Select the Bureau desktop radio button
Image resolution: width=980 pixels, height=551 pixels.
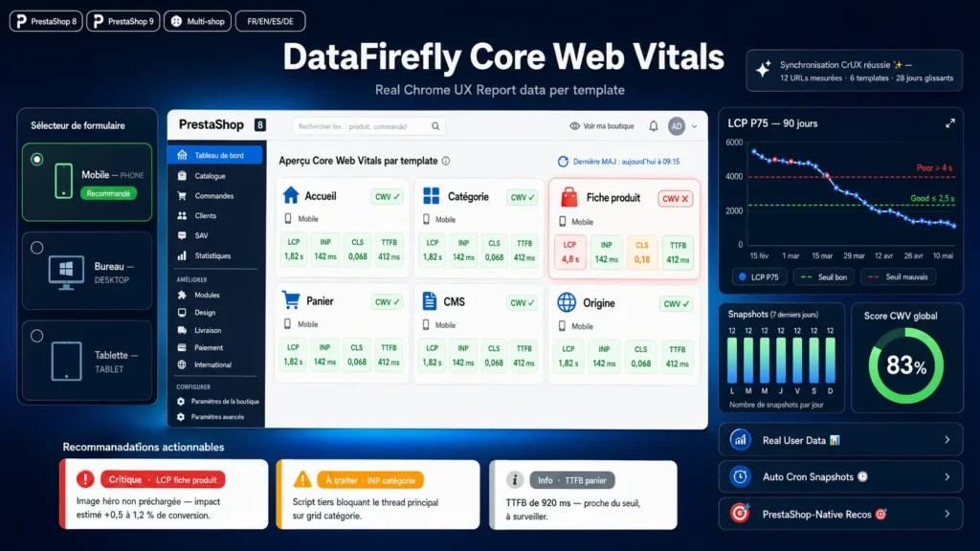point(37,248)
